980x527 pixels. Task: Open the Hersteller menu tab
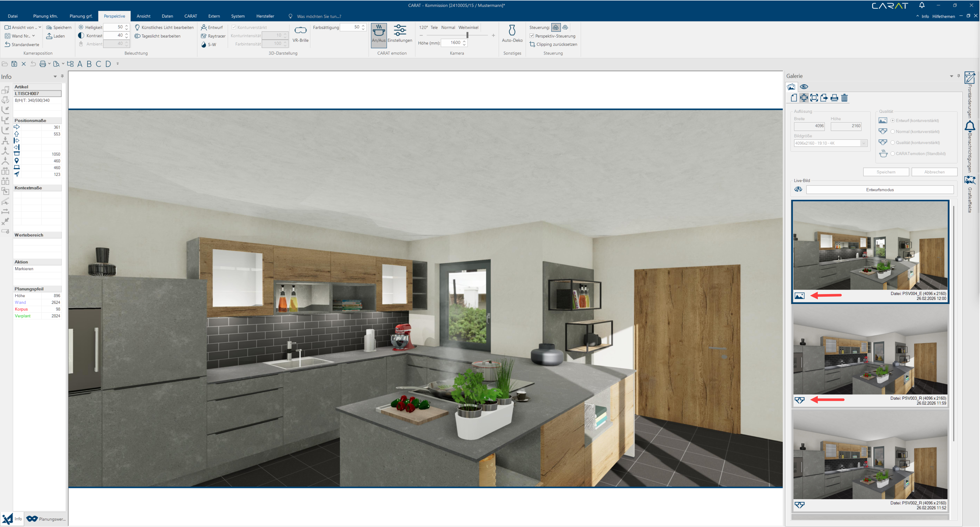[x=265, y=16]
